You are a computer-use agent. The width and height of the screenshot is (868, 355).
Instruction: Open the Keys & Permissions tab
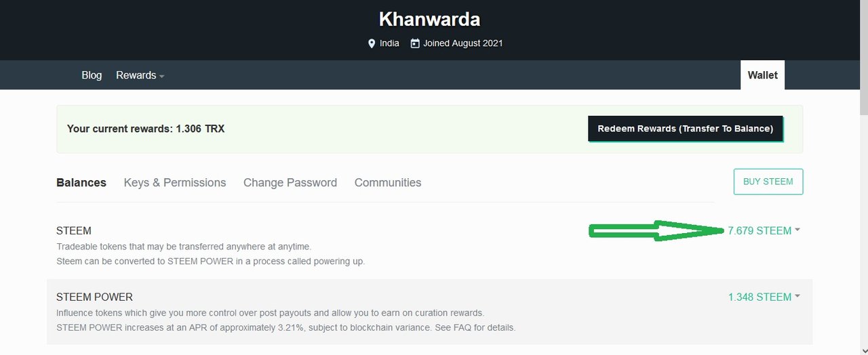tap(175, 182)
